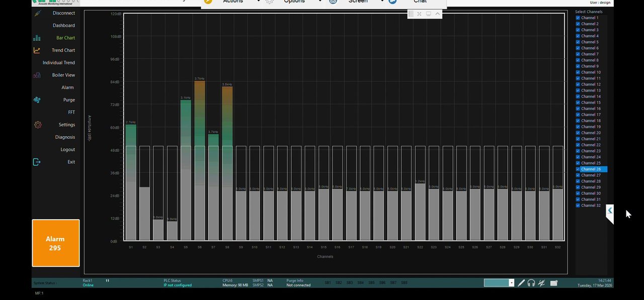
Task: Click the headphones icon in status bar
Action: click(531, 283)
